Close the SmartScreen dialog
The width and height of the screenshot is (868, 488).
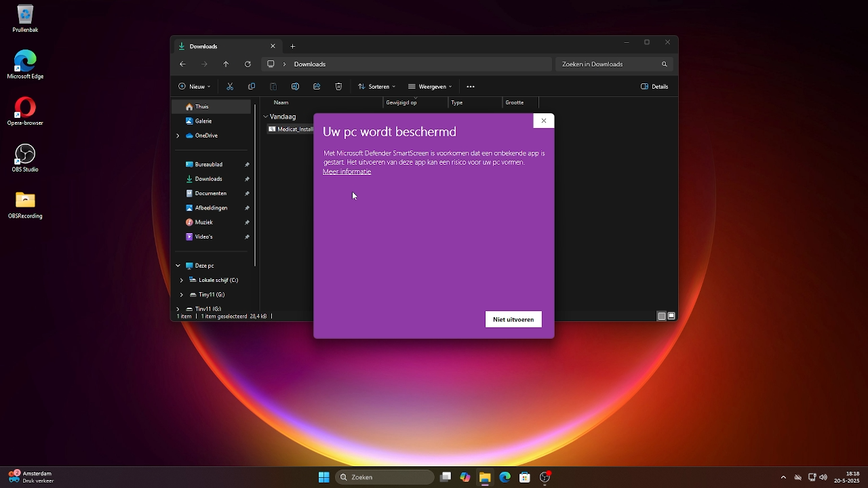[544, 121]
